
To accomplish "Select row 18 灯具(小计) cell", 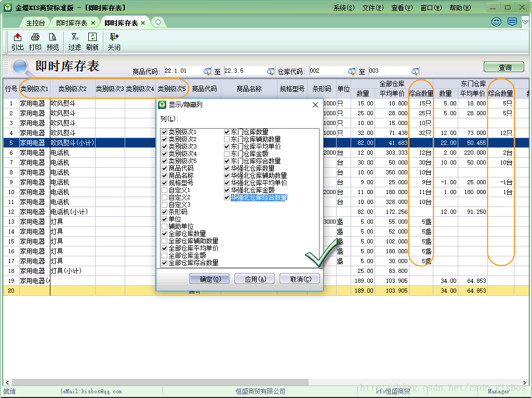I will tap(72, 271).
